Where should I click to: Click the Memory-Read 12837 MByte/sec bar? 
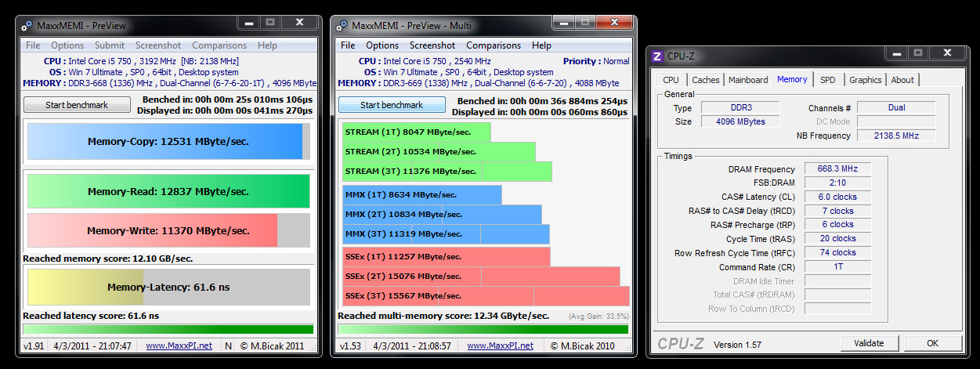click(168, 191)
